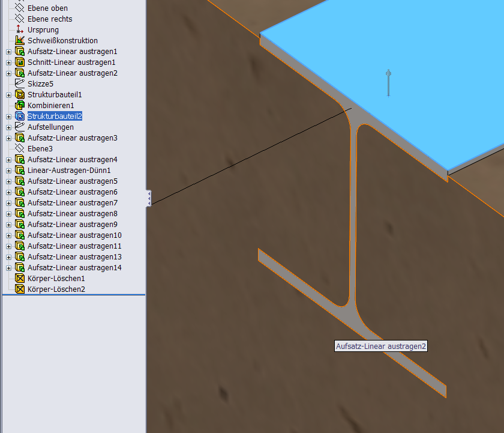The height and width of the screenshot is (433, 504).
Task: Select the 'Ebene rechts' tree entry
Action: coord(50,19)
